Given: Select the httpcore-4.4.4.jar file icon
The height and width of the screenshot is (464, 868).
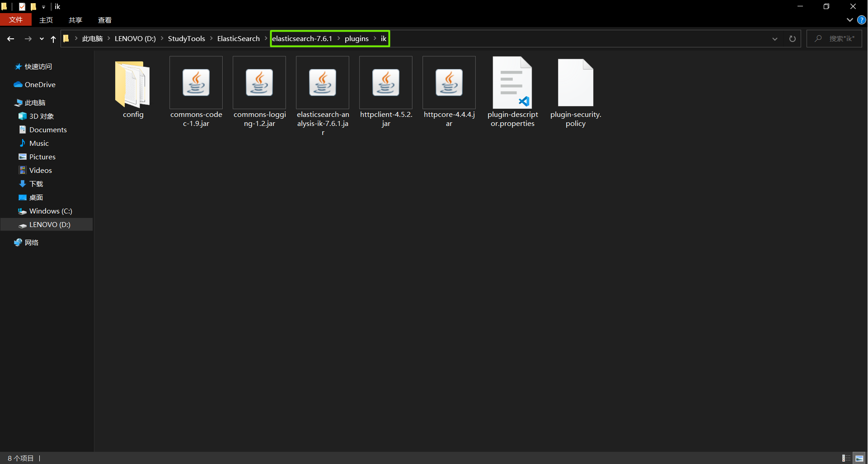Looking at the screenshot, I should point(449,83).
